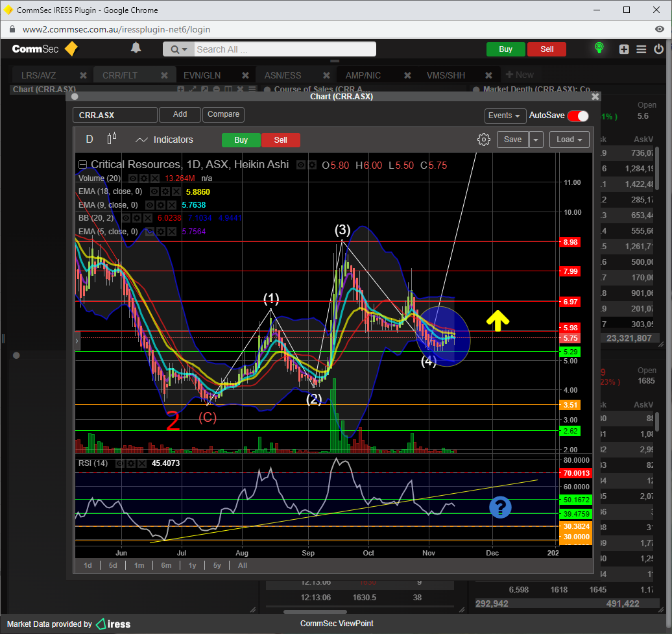The image size is (672, 634).
Task: Click the chart Save button
Action: point(512,140)
